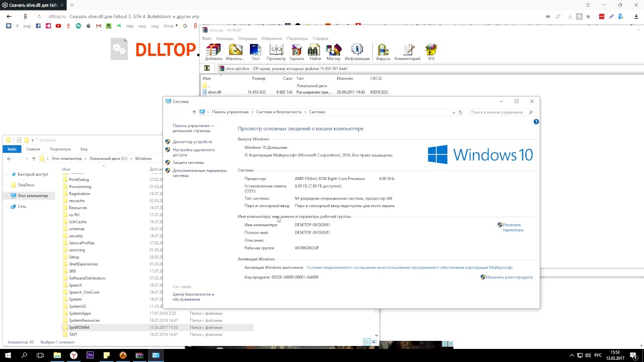The image size is (644, 362).
Task: Click the WinRAR Добавить (Add) toolbar icon
Action: coord(213,52)
